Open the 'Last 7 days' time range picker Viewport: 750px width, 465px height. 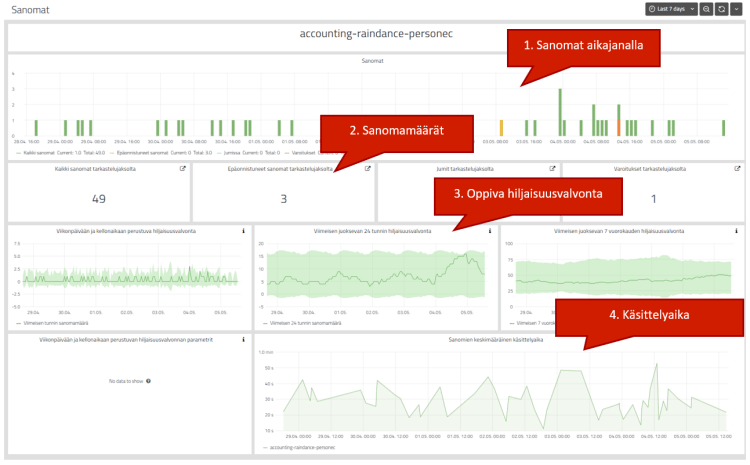(671, 9)
